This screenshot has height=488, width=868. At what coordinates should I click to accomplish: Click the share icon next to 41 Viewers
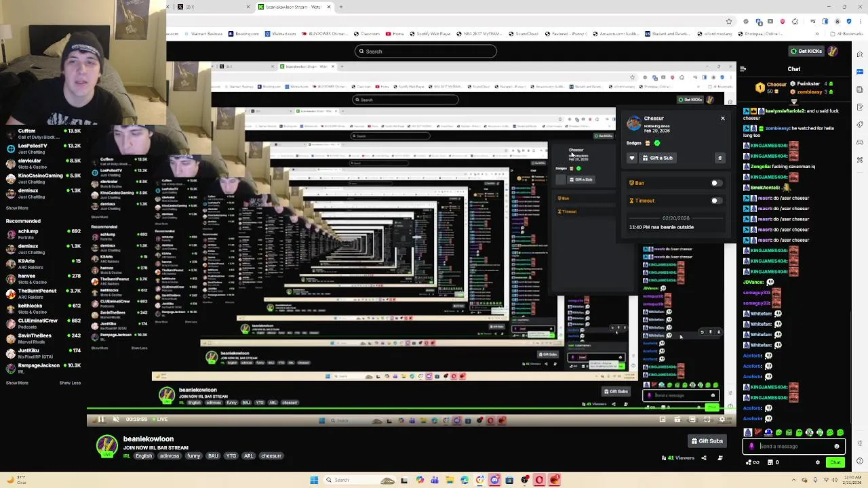(x=704, y=458)
